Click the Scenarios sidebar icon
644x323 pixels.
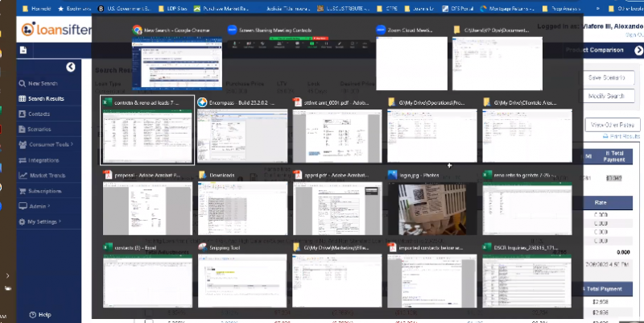pos(23,129)
